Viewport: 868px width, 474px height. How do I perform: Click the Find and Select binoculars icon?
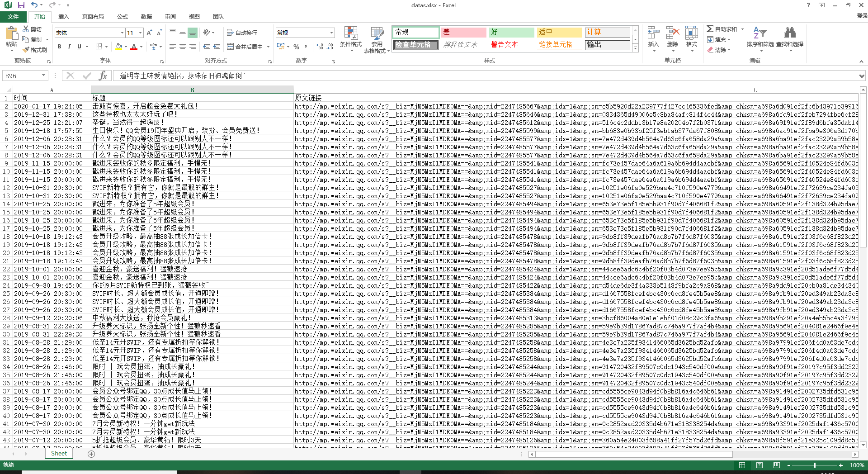pyautogui.click(x=789, y=33)
